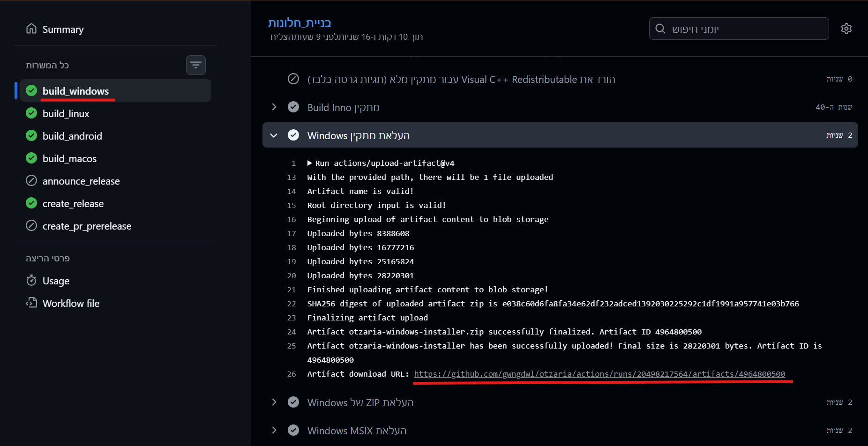The width and height of the screenshot is (868, 446).
Task: Focus the log search input field
Action: coord(745,29)
